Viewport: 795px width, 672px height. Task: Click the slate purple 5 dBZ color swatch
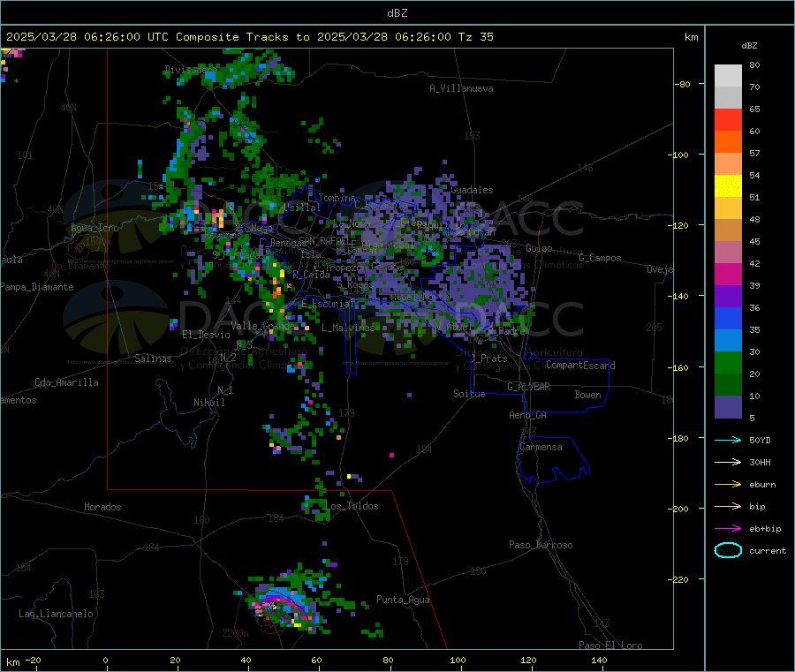click(728, 407)
